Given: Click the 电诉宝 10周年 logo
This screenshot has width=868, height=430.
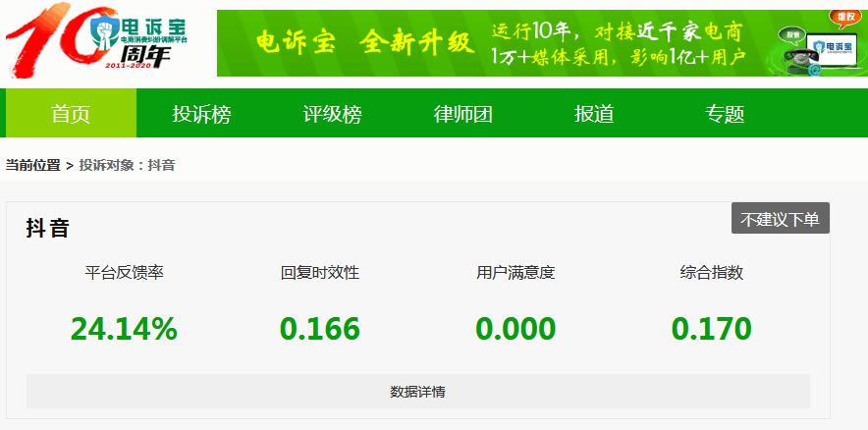Looking at the screenshot, I should pos(97,40).
